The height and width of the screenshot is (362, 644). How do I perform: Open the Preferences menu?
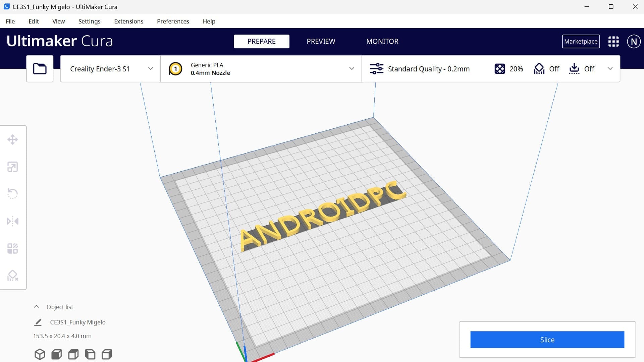173,21
